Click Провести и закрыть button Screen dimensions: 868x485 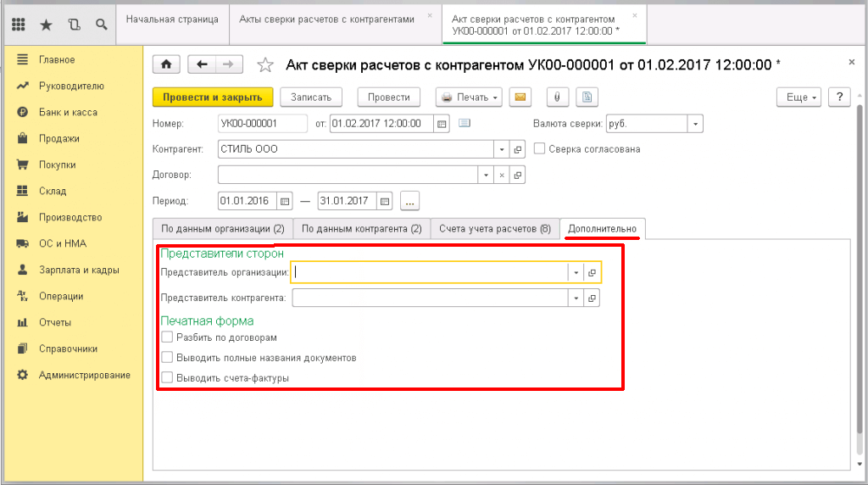coord(213,97)
